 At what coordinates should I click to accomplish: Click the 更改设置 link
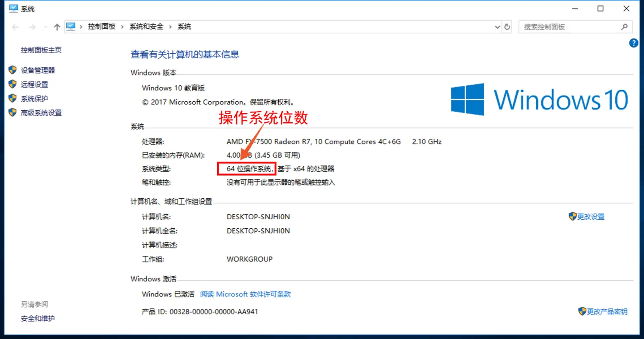[591, 217]
